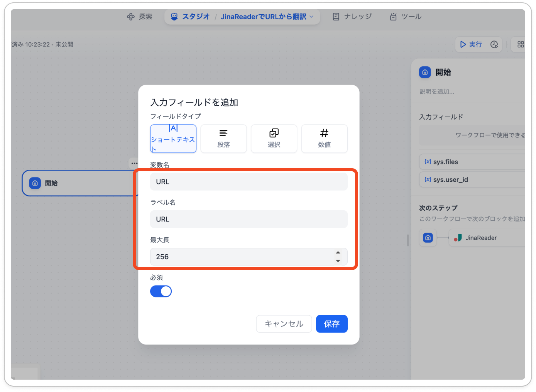Image resolution: width=536 pixels, height=392 pixels.
Task: Click the 実行 run button
Action: tap(471, 44)
